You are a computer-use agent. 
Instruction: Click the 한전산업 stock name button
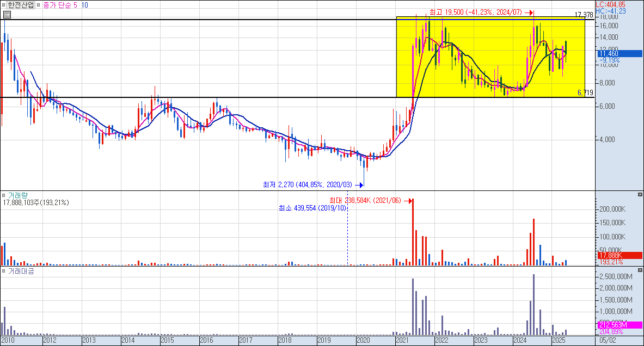(21, 5)
